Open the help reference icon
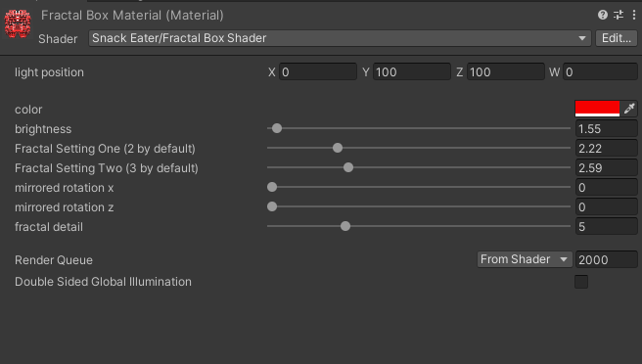642x364 pixels. click(x=602, y=15)
